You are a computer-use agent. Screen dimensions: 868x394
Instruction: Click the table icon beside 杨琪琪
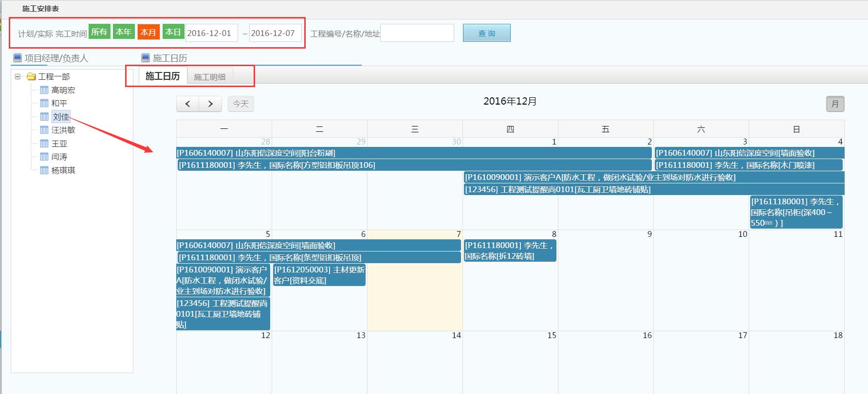tap(44, 170)
